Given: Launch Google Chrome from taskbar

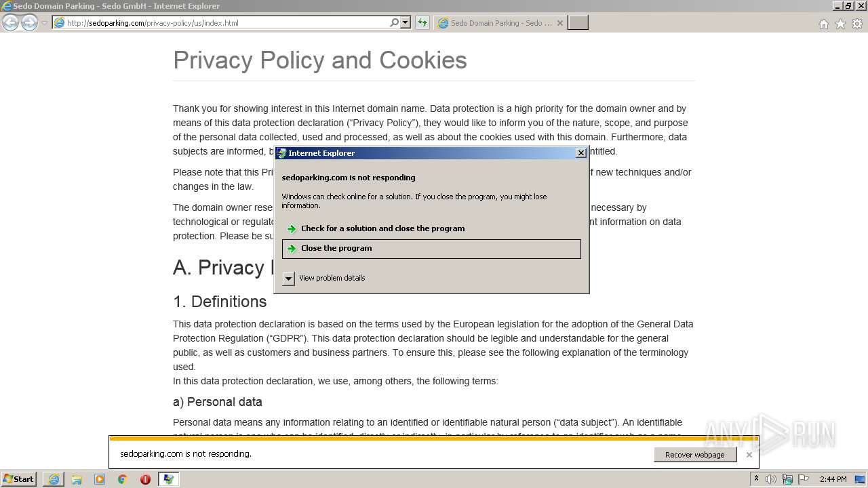Looking at the screenshot, I should pyautogui.click(x=123, y=479).
